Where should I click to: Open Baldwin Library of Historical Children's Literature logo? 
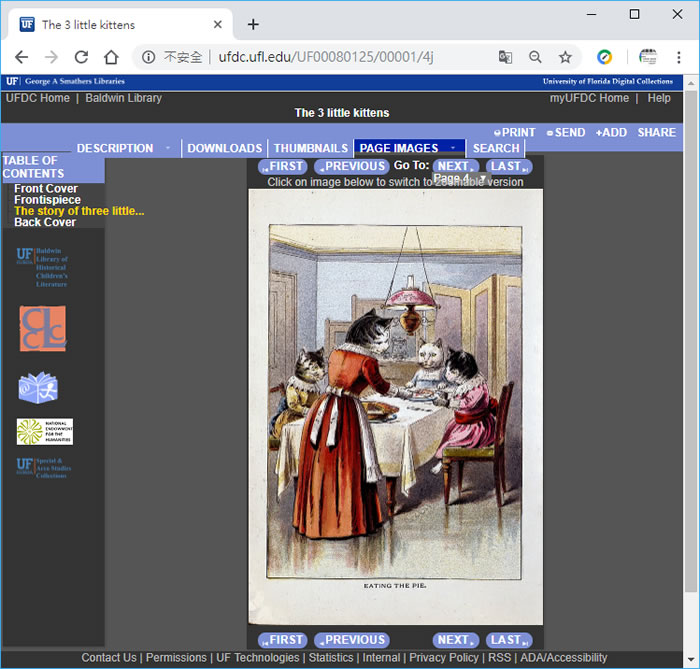(x=42, y=267)
